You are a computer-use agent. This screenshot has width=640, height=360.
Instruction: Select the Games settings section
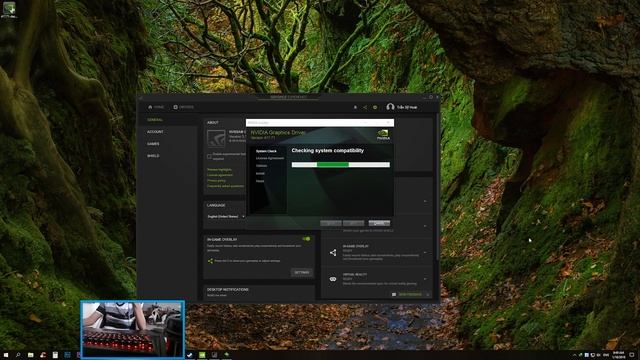pos(153,144)
